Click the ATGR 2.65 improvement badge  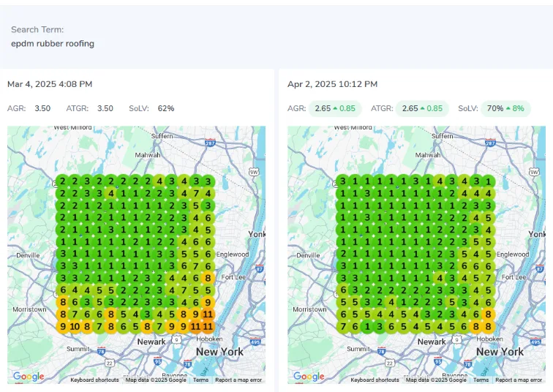pos(422,108)
